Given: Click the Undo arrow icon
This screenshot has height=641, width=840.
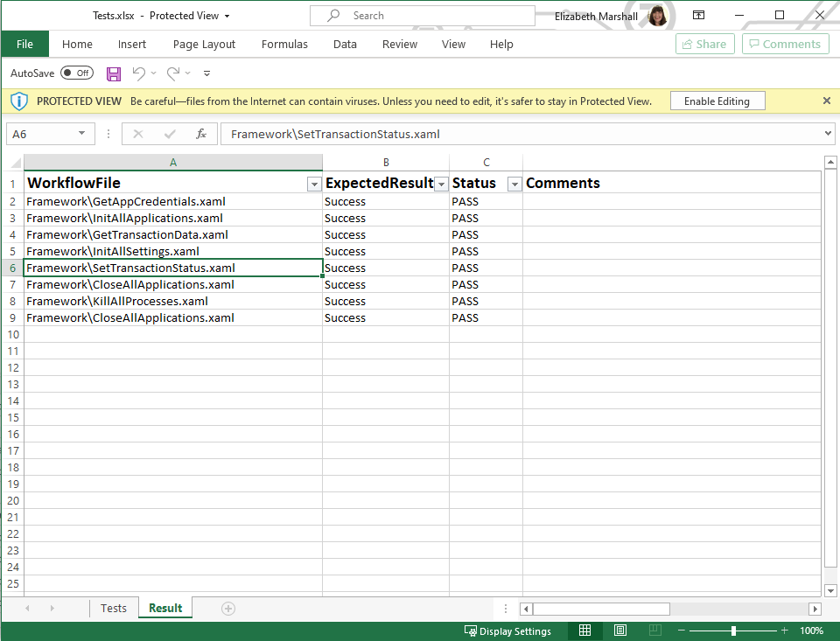Looking at the screenshot, I should coord(138,73).
